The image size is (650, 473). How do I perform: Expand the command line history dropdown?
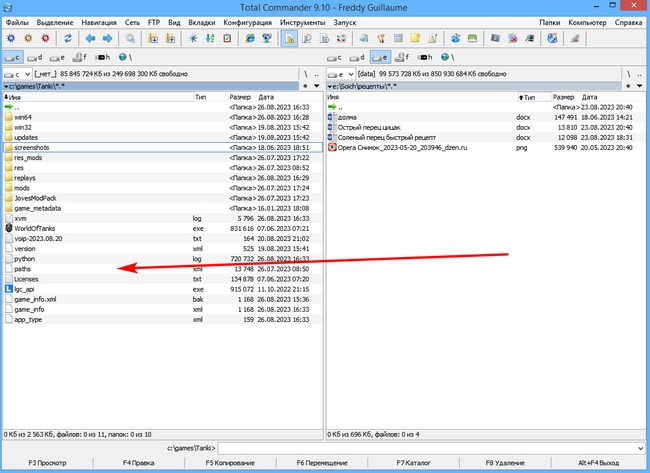point(640,448)
